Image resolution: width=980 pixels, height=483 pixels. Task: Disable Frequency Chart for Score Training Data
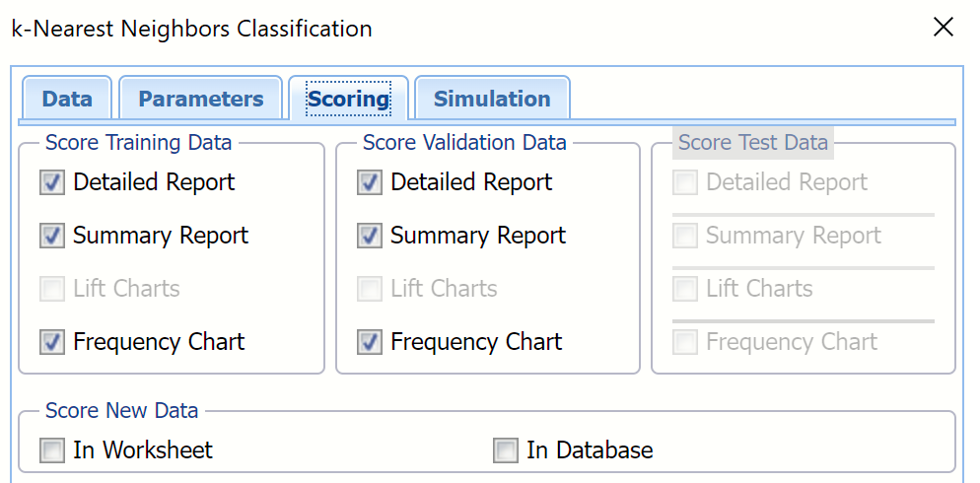[52, 342]
